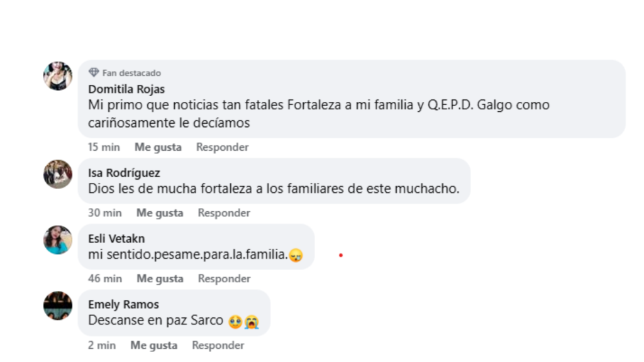This screenshot has height=362, width=644.
Task: Click Responder under Domitila's comment
Action: (222, 146)
